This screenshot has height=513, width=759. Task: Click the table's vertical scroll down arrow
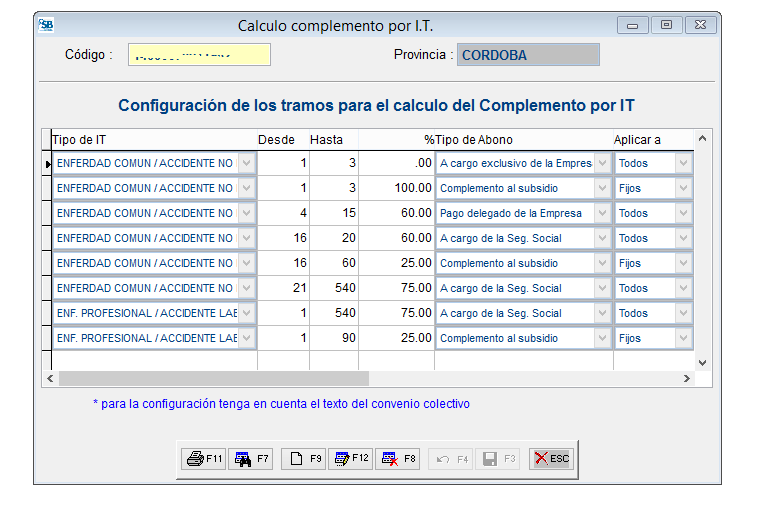702,362
